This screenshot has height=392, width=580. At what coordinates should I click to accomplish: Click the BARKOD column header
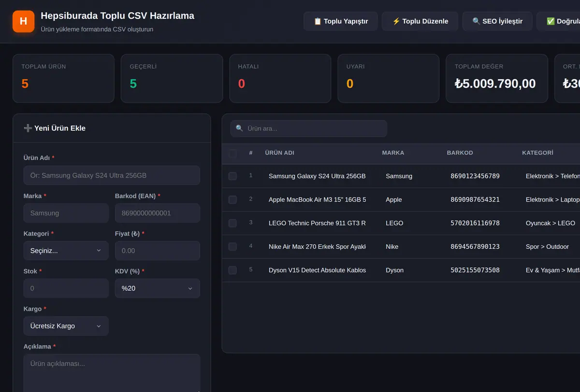click(460, 153)
